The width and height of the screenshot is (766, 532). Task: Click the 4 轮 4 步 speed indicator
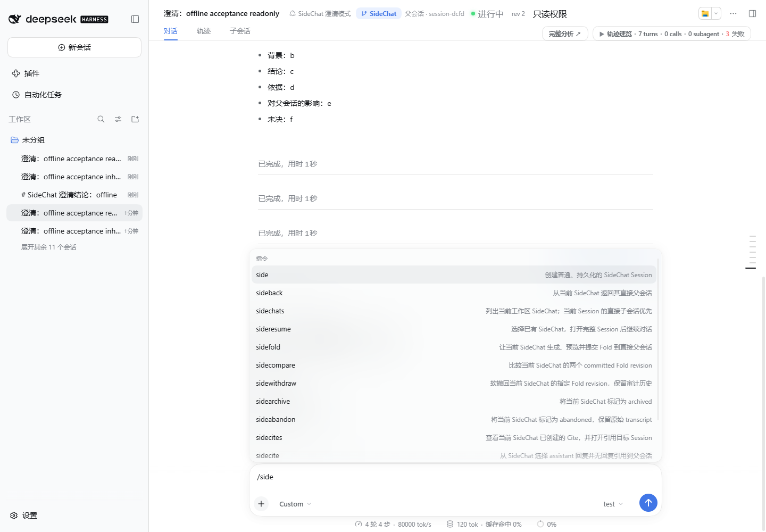[393, 525]
